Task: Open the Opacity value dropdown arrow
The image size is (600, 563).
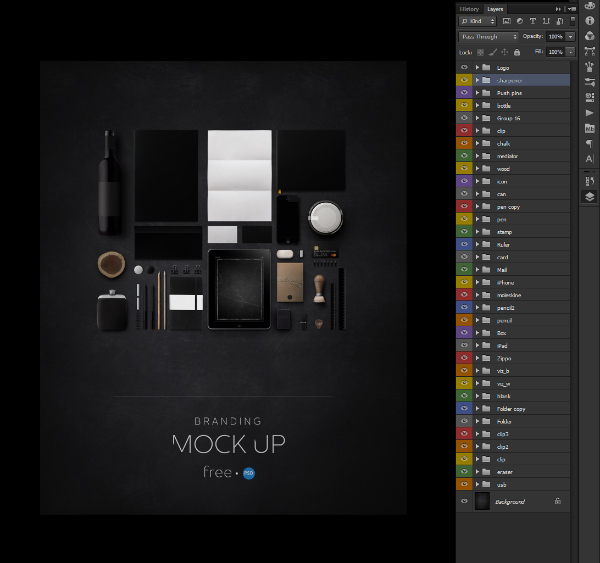Action: (570, 36)
